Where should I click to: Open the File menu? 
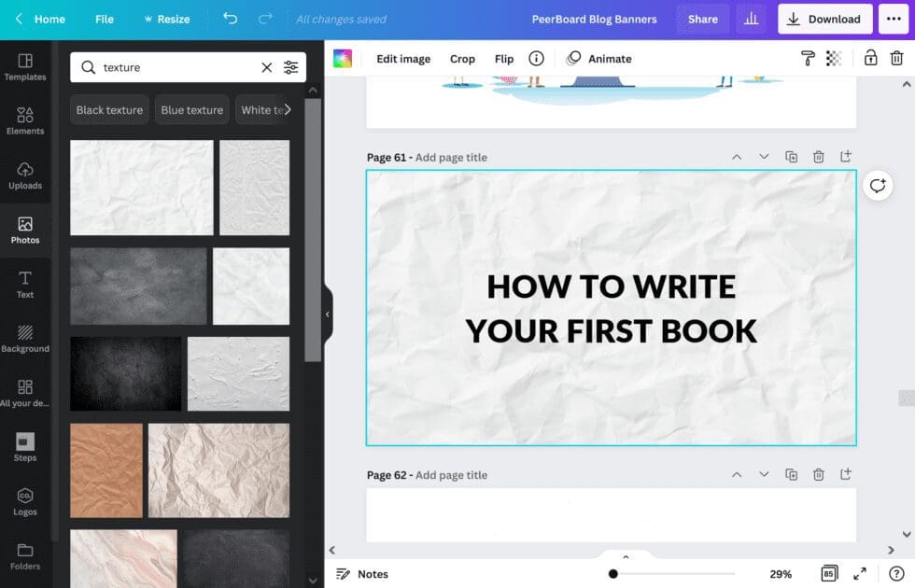[104, 19]
